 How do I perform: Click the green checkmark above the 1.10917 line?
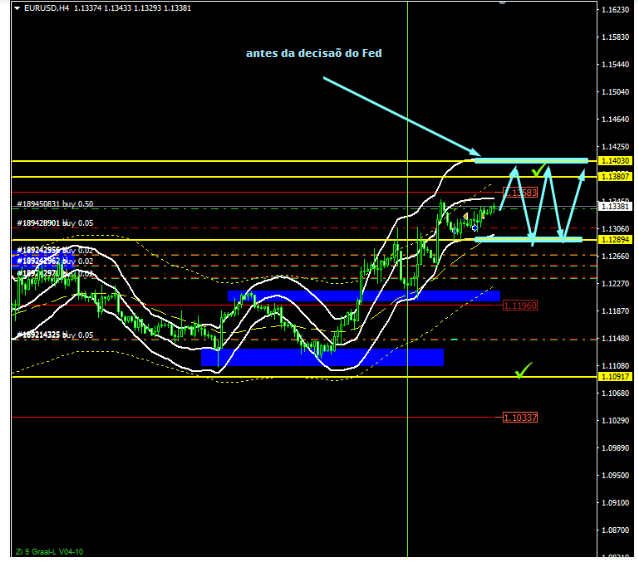[523, 371]
